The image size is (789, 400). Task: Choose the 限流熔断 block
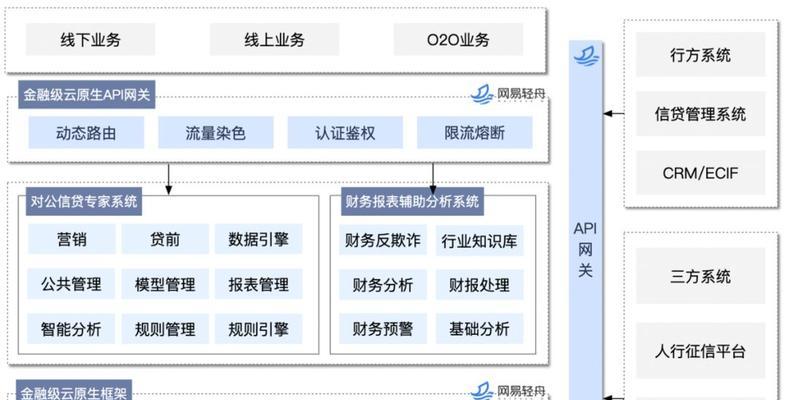[x=475, y=133]
